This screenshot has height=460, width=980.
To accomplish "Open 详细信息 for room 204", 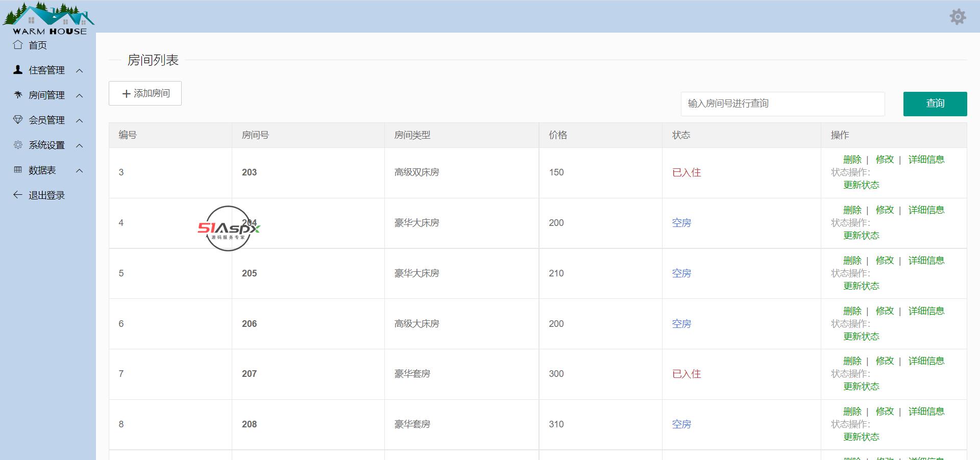I will (x=926, y=210).
